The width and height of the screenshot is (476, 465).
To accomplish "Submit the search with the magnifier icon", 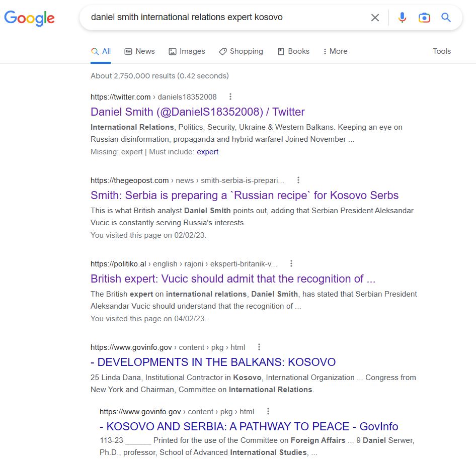I will point(446,17).
